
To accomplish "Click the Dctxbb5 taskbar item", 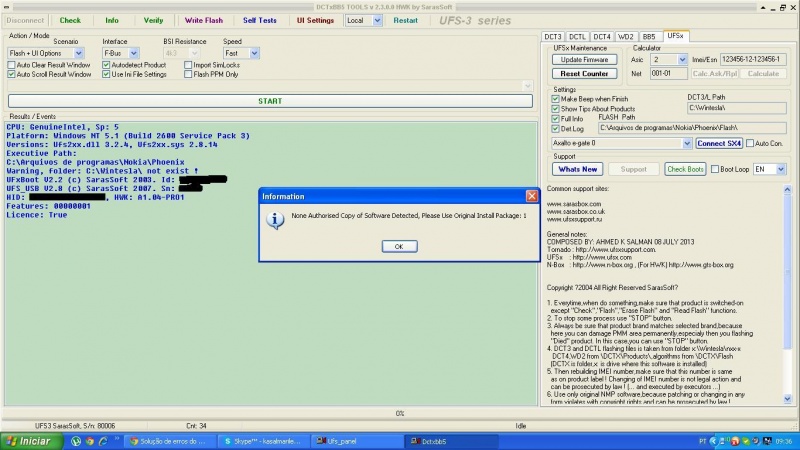I will click(452, 441).
